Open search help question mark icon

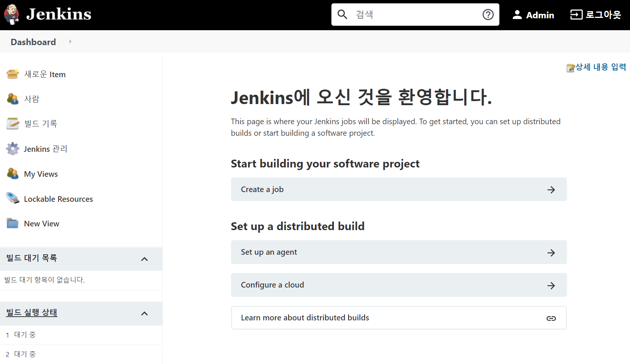coord(488,15)
